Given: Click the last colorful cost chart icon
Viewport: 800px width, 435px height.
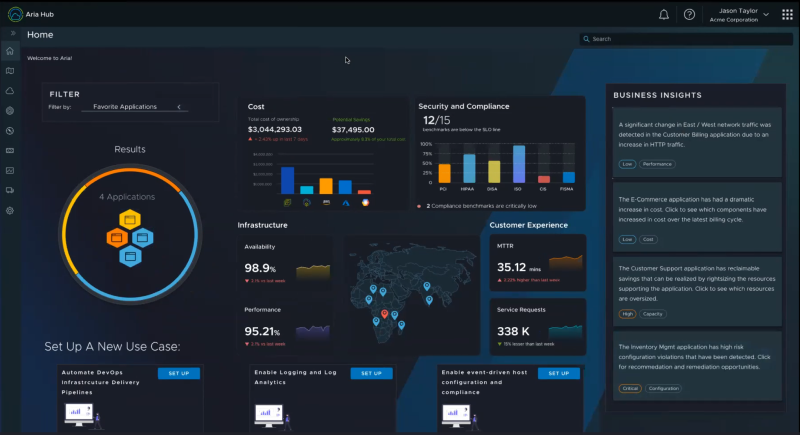Looking at the screenshot, I should [x=365, y=202].
